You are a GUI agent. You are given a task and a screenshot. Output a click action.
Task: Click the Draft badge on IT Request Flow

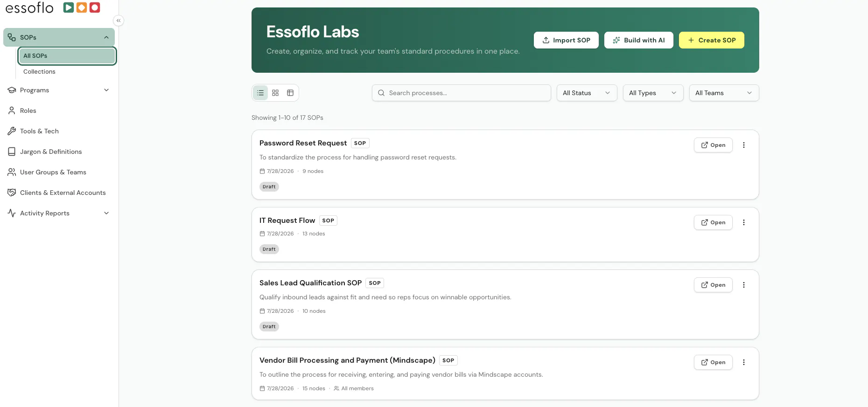coord(269,249)
